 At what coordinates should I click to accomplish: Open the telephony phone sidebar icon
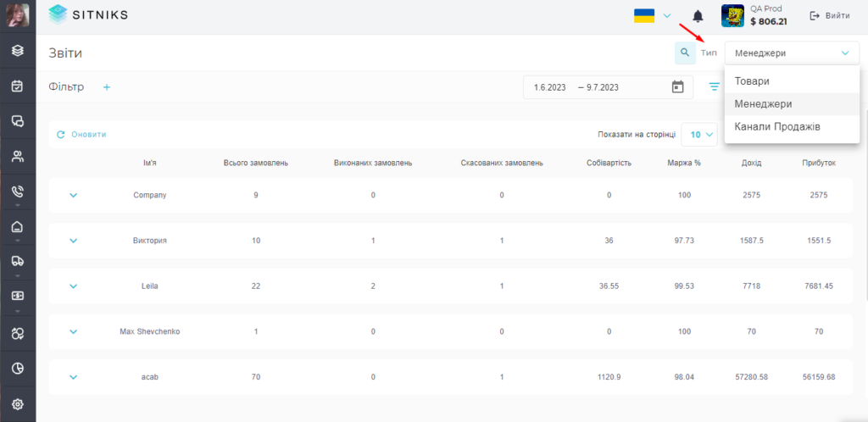18,192
